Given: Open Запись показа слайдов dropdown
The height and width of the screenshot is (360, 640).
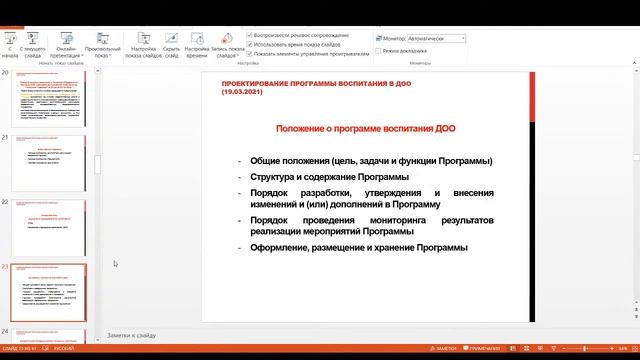Looking at the screenshot, I should click(227, 45).
